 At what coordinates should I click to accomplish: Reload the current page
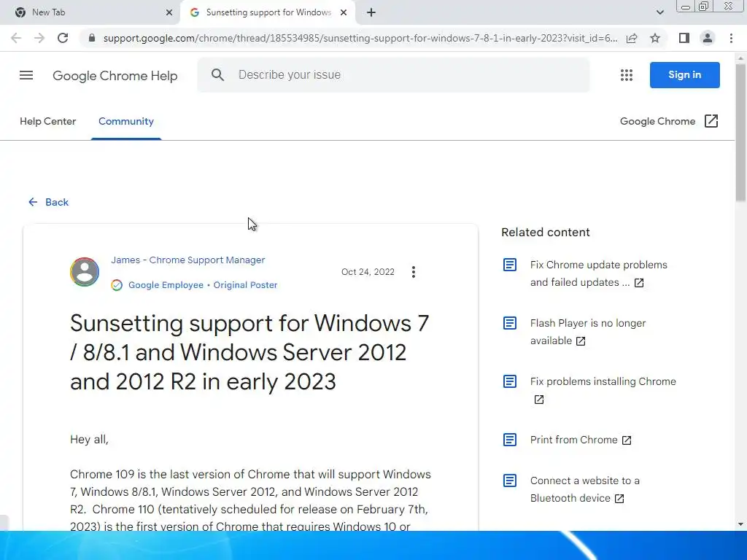coord(63,38)
